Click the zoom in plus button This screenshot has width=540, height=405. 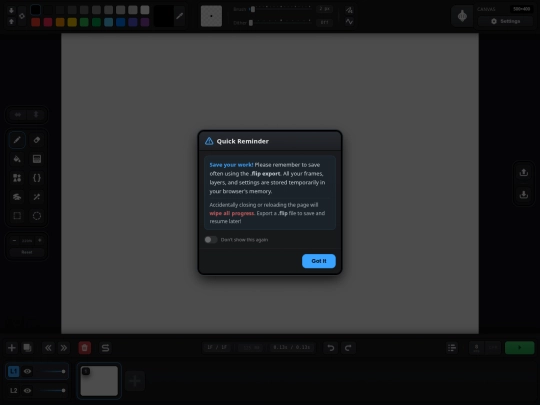click(x=40, y=240)
